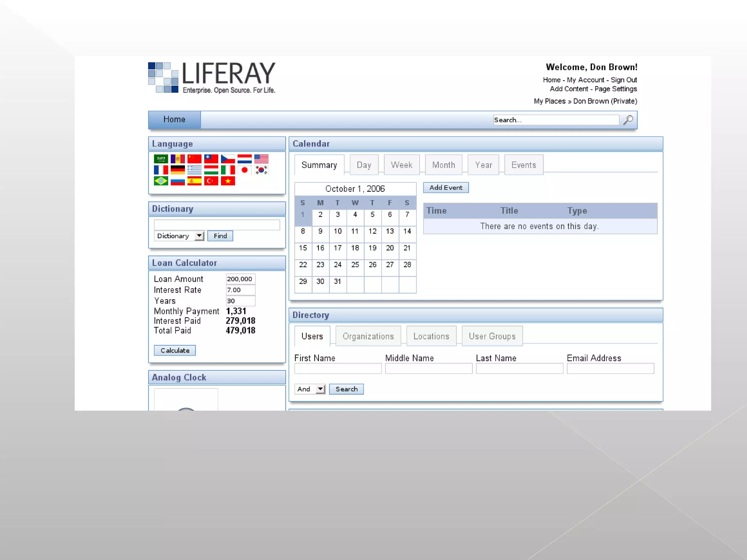Choose the Turkish flag language icon
Image resolution: width=747 pixels, height=560 pixels.
(211, 181)
